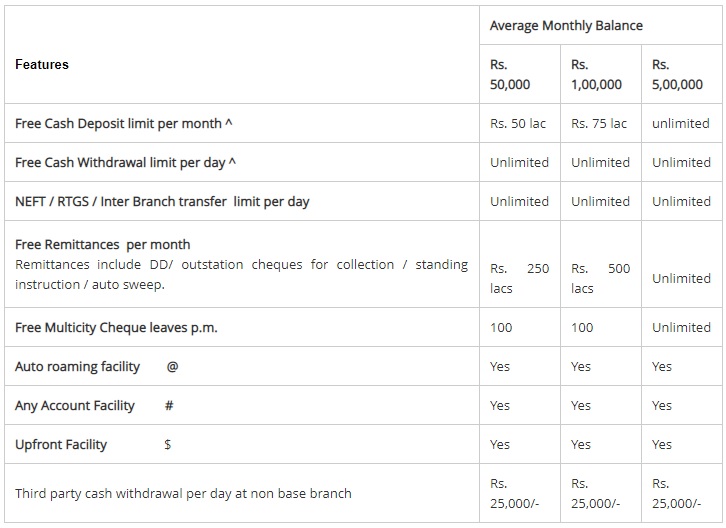Select the Free Remittances per month heading
The height and width of the screenshot is (528, 726).
pos(102,245)
